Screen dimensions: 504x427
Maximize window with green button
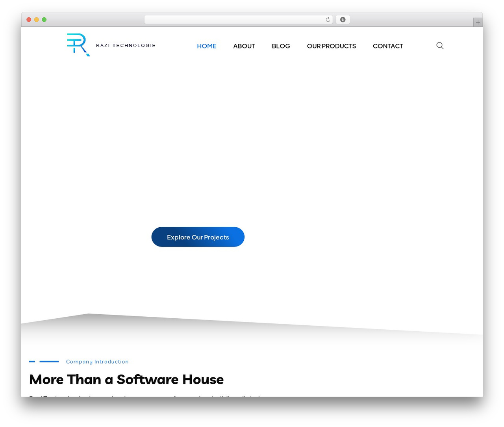(44, 20)
